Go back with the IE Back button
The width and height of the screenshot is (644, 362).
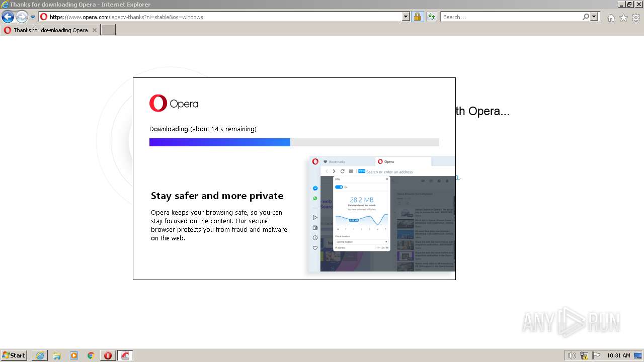[x=8, y=17]
